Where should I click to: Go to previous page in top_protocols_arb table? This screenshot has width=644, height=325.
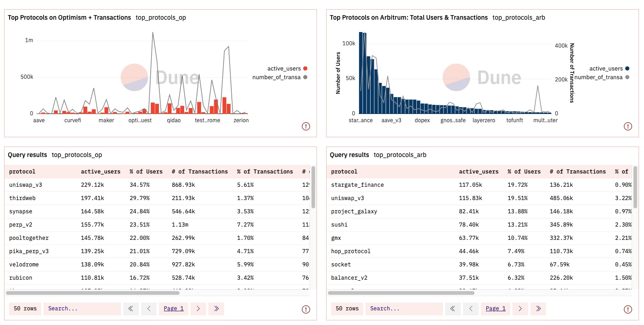click(x=471, y=309)
